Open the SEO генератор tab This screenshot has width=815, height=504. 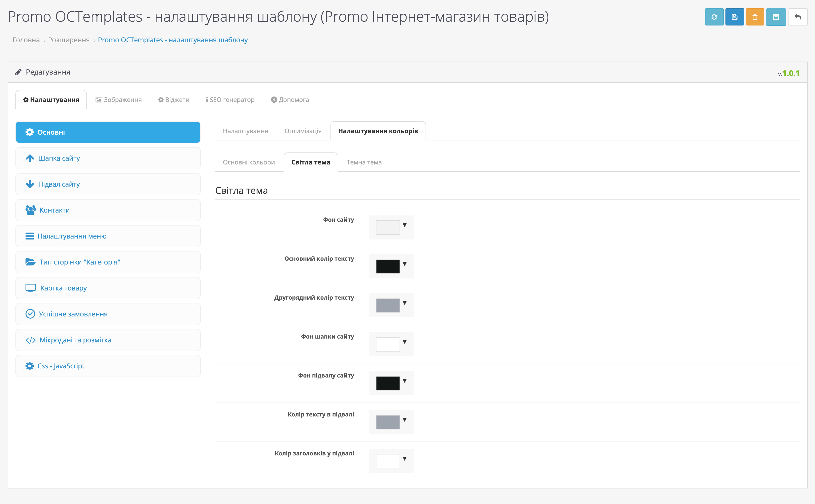pos(230,100)
